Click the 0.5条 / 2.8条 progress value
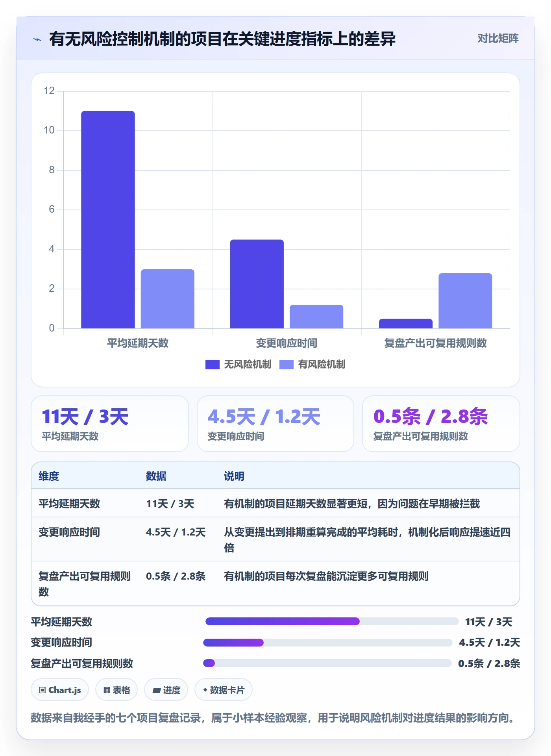Viewport: 551px width, 756px height. (x=489, y=663)
